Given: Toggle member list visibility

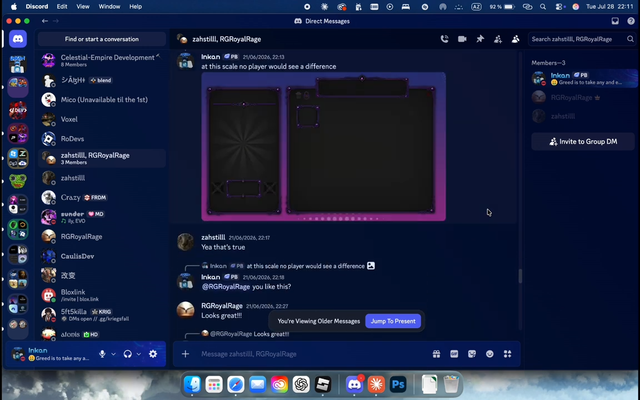Looking at the screenshot, I should pos(516,39).
